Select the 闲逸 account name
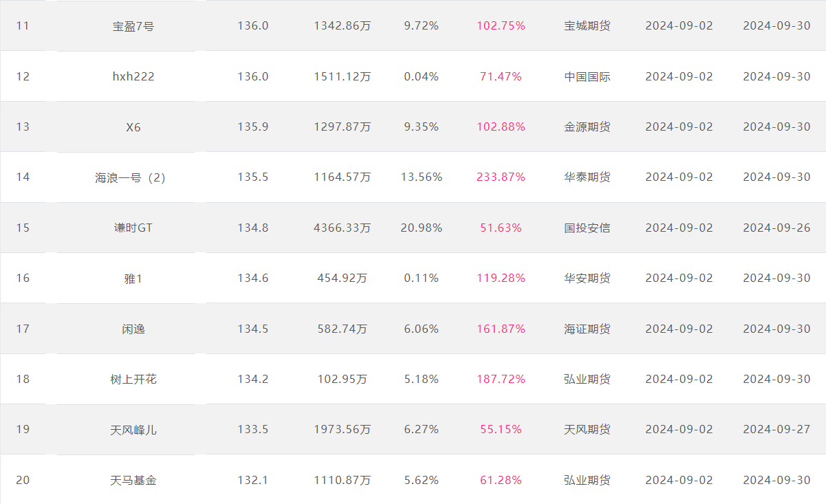Viewport: 826px width, 504px height. [x=133, y=329]
